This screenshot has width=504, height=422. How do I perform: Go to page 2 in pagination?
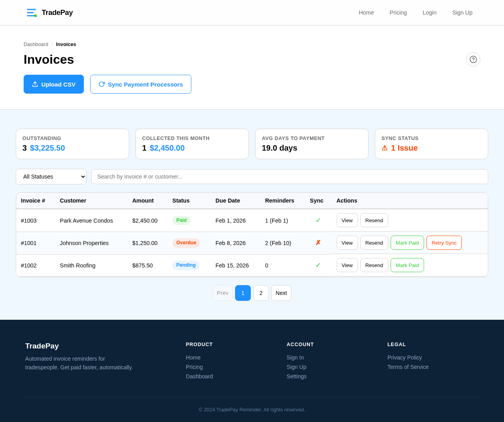coord(261,293)
